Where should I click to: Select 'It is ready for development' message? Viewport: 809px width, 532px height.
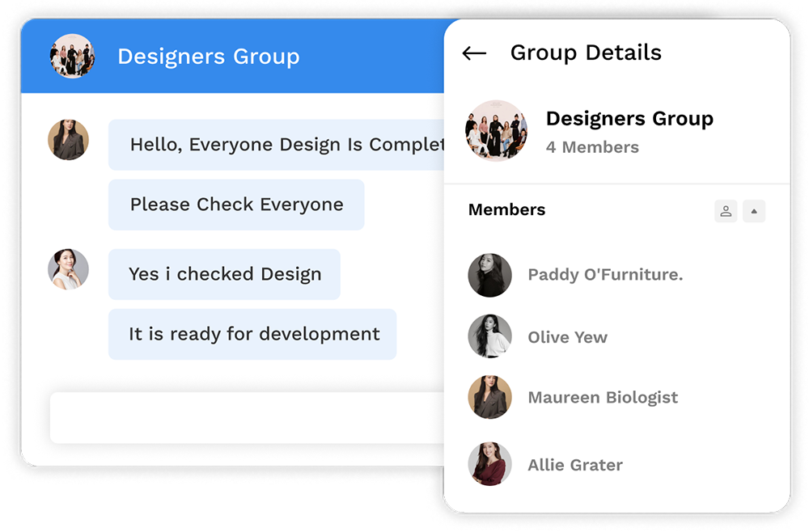[252, 334]
